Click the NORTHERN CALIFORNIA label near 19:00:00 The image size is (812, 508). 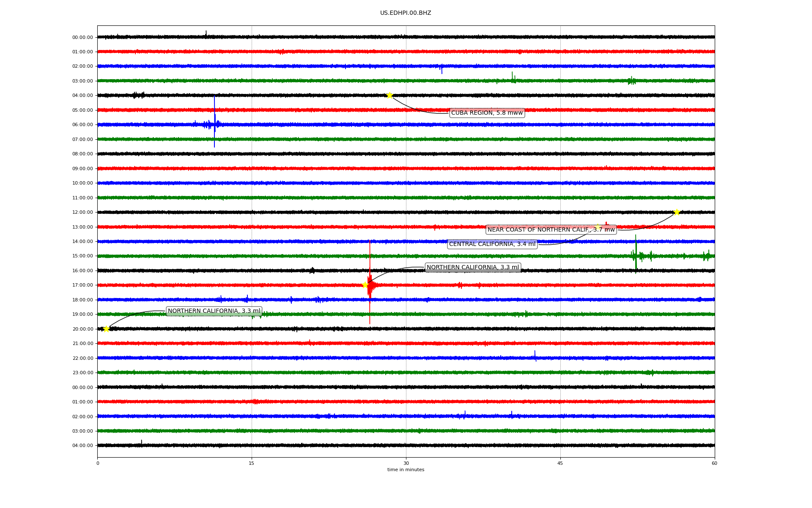(x=214, y=311)
